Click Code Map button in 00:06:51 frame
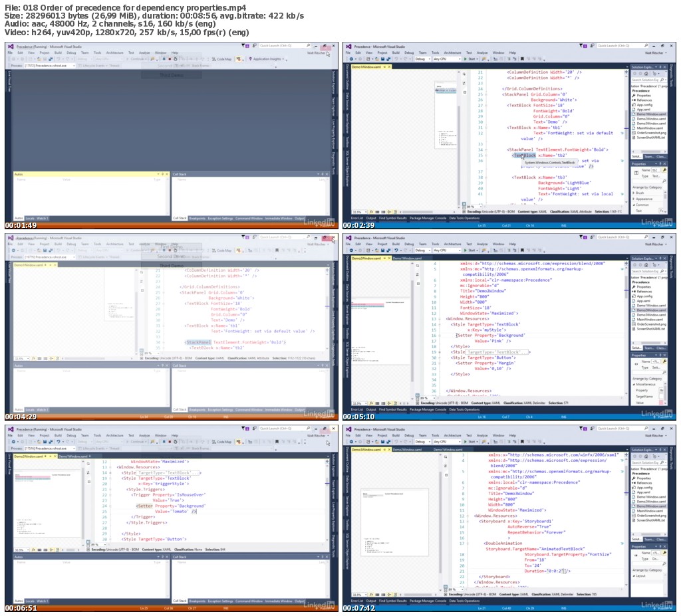681x616 pixels. coord(221,442)
